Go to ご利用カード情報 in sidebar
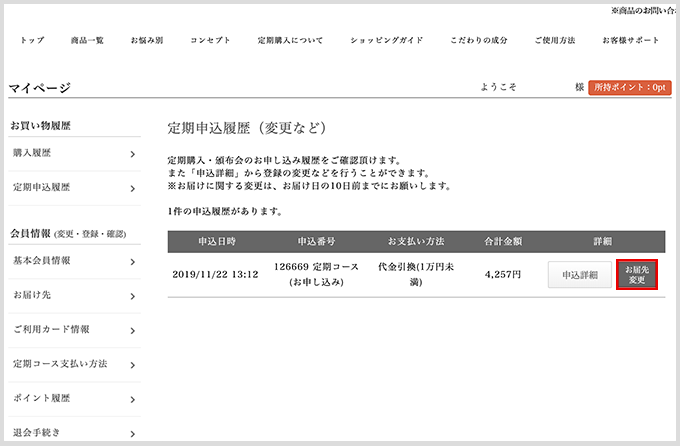680x446 pixels. click(x=74, y=330)
